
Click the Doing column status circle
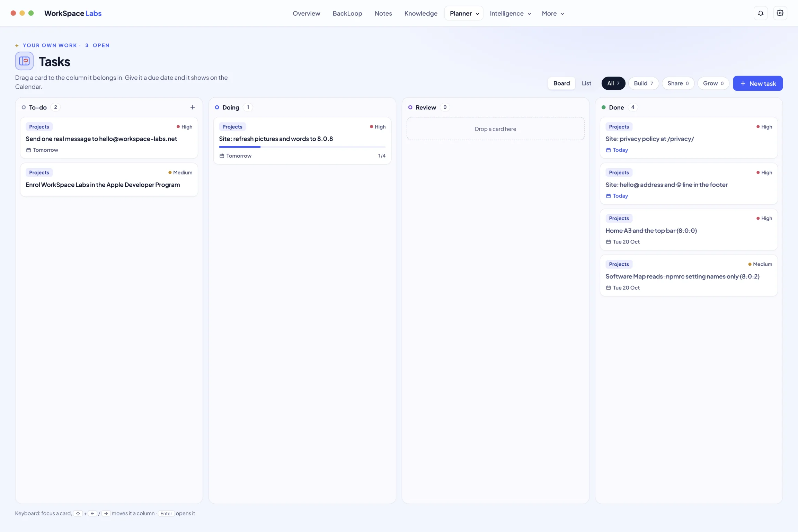pos(217,107)
